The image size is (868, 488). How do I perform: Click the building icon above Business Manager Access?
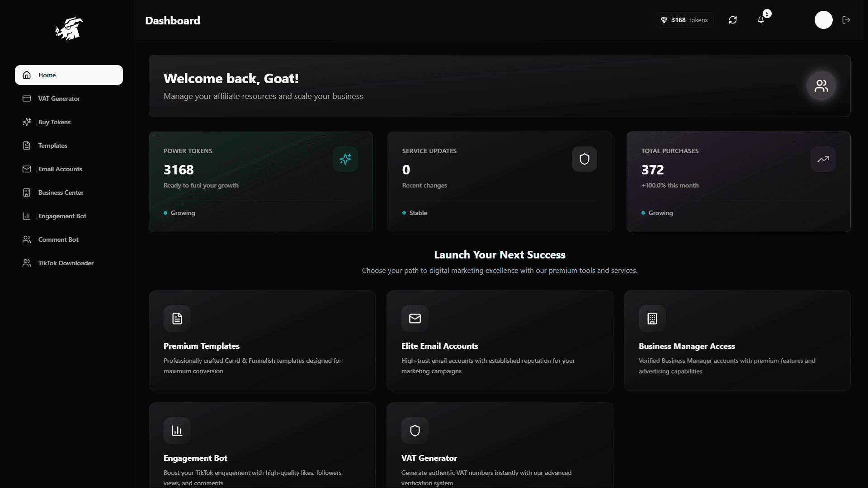pos(652,319)
